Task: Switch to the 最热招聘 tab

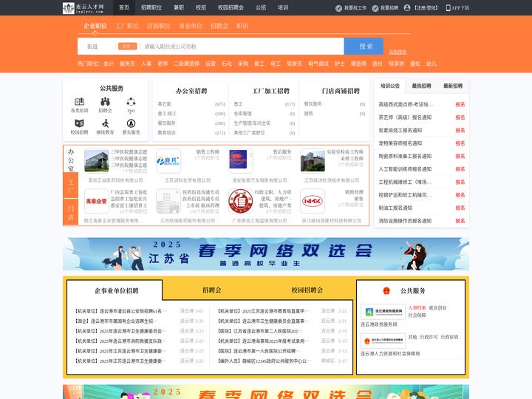Action: tap(421, 86)
